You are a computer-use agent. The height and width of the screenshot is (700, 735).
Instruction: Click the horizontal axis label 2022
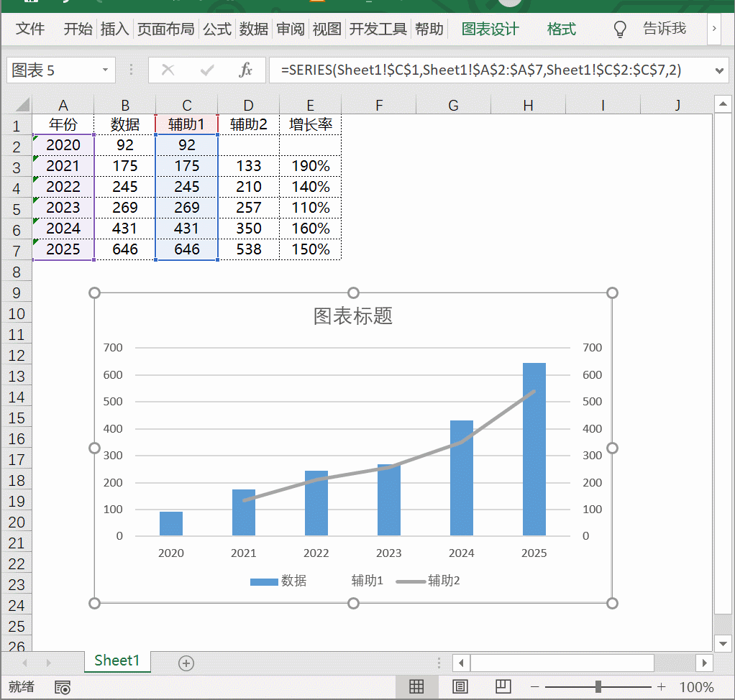(x=316, y=553)
